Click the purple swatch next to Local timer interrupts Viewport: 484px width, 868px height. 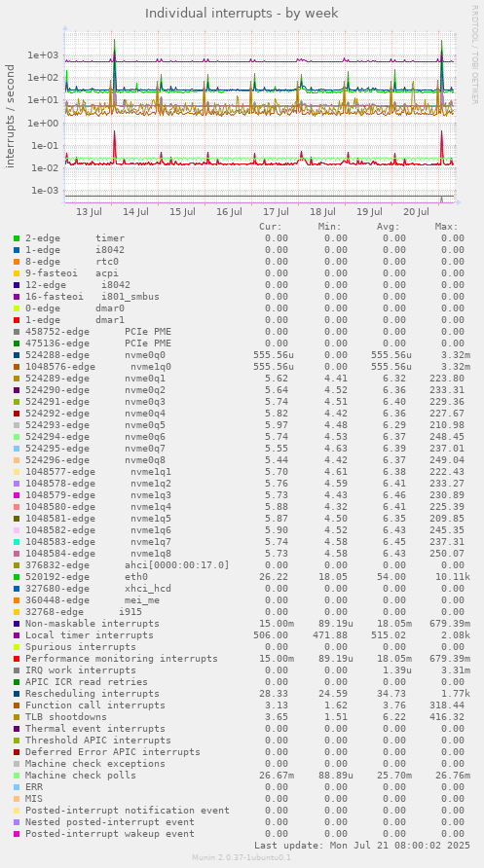(x=17, y=635)
